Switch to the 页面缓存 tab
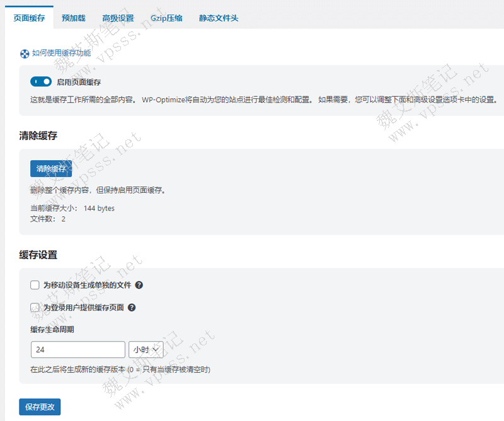Viewport: 504px width, 421px height. pyautogui.click(x=29, y=18)
